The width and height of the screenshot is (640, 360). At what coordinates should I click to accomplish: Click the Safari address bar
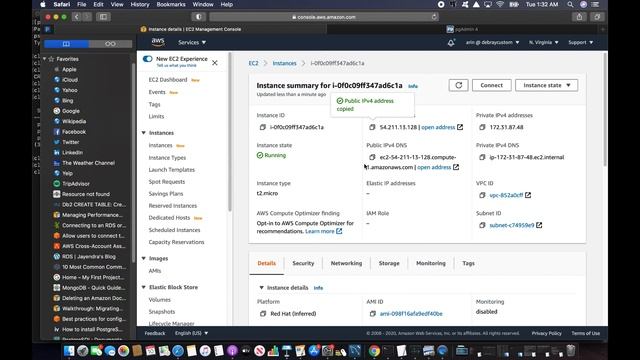(x=324, y=17)
